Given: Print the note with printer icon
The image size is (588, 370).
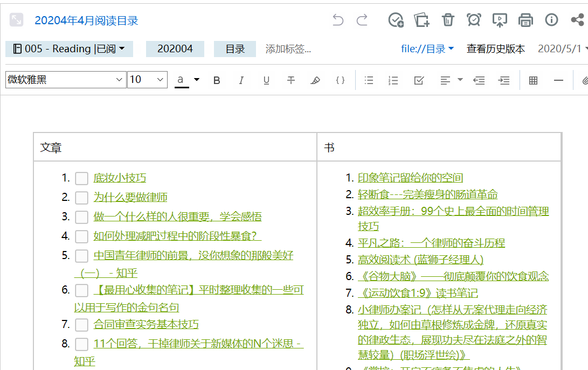Looking at the screenshot, I should [x=525, y=20].
